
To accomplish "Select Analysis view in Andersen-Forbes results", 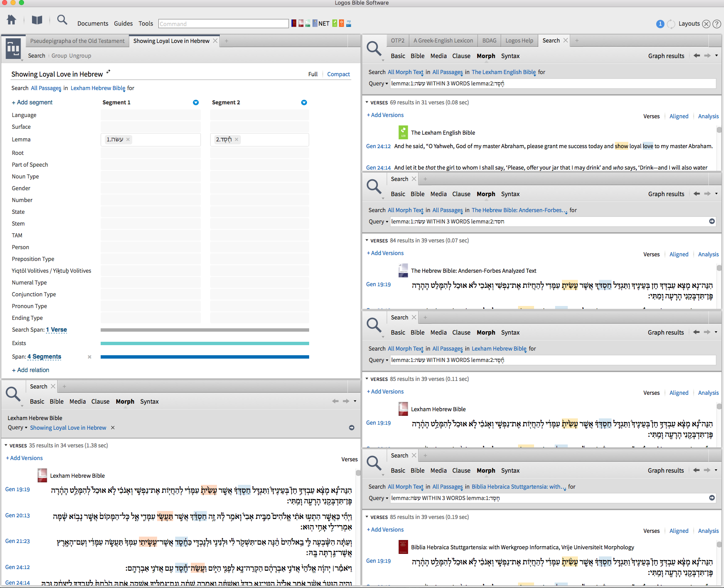I will (708, 254).
